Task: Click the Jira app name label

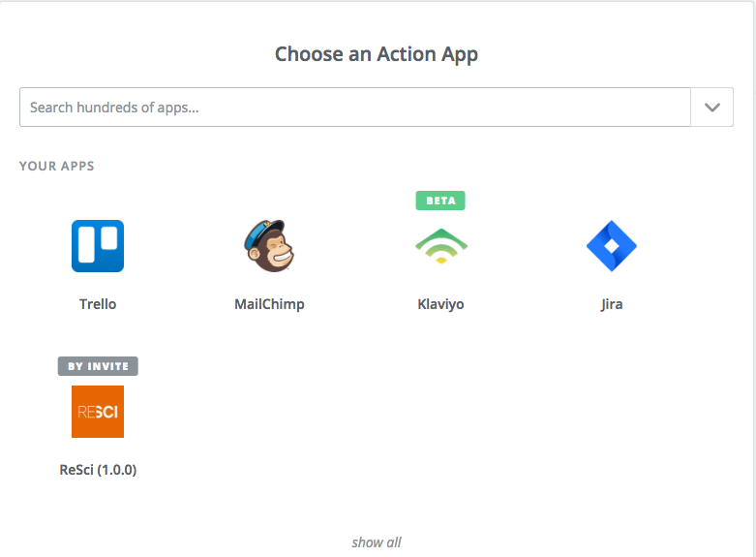Action: 612,304
